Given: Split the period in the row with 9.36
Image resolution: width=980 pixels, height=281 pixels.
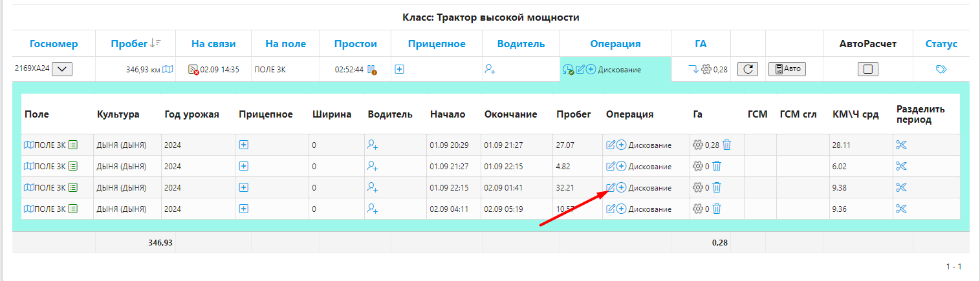Looking at the screenshot, I should point(902,209).
